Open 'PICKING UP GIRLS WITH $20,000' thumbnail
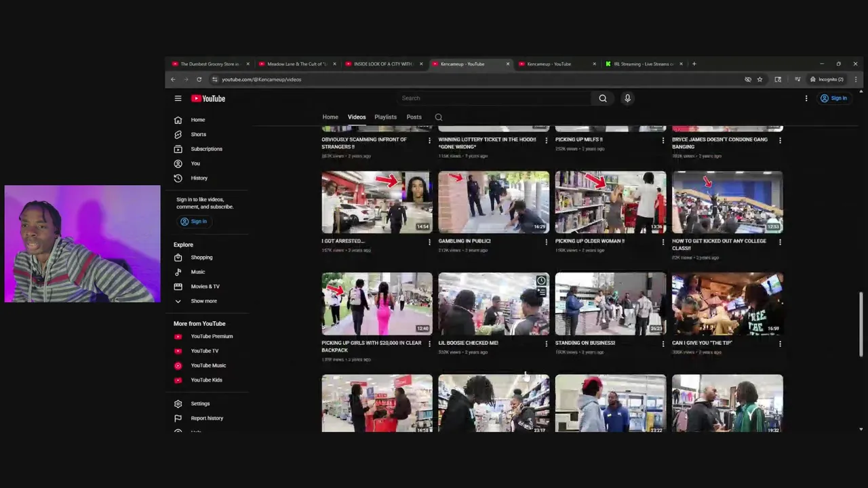Image resolution: width=868 pixels, height=488 pixels. click(377, 304)
